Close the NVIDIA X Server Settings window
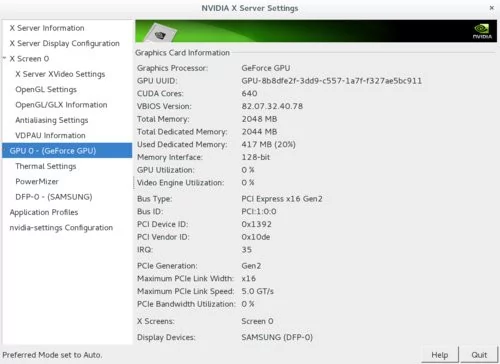The width and height of the screenshot is (500, 364). pos(491,8)
